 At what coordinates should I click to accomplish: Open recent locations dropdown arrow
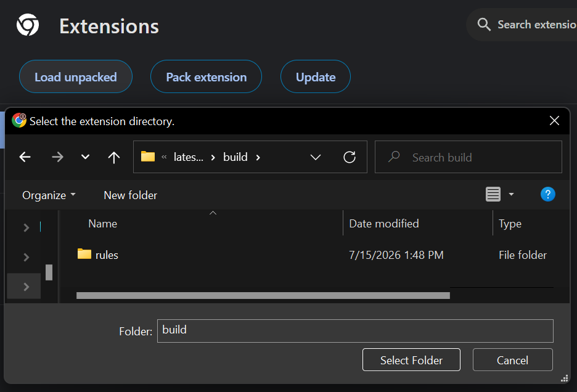click(85, 157)
